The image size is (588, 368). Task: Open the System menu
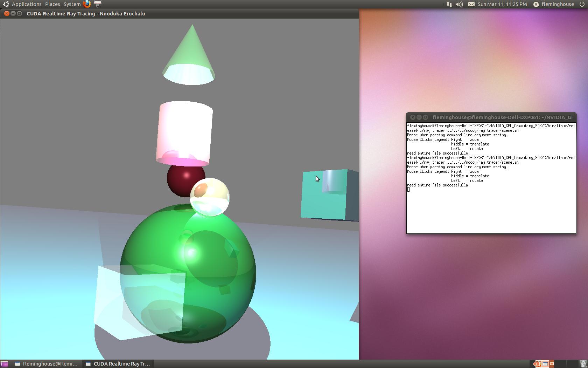[71, 4]
